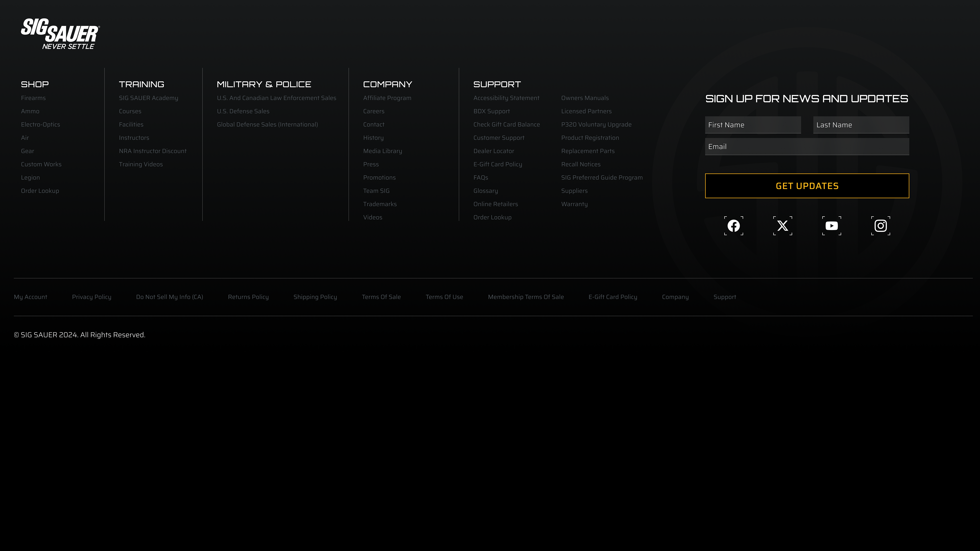
Task: Open Custom Works link
Action: [x=41, y=164]
